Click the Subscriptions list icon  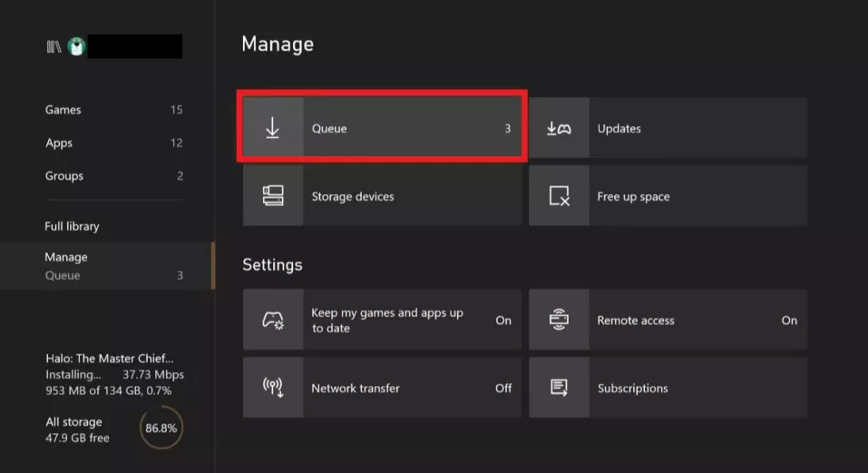(x=559, y=388)
